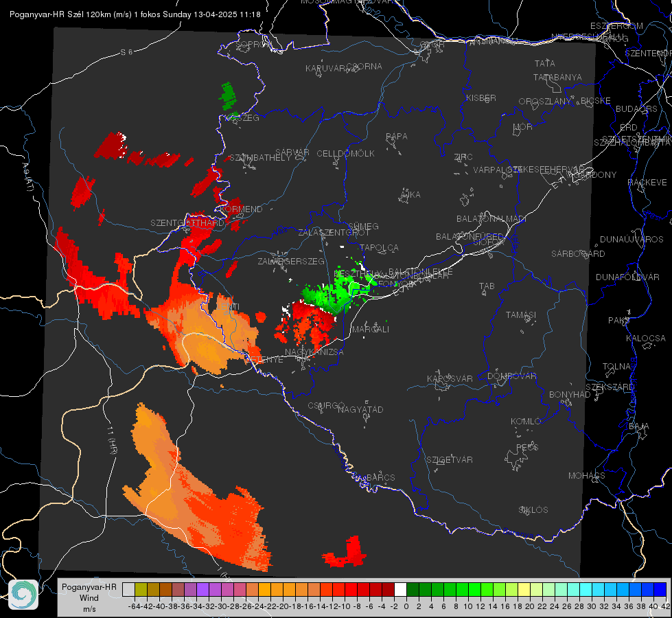
Task: Click the KALOCSA city label
Action: (645, 339)
